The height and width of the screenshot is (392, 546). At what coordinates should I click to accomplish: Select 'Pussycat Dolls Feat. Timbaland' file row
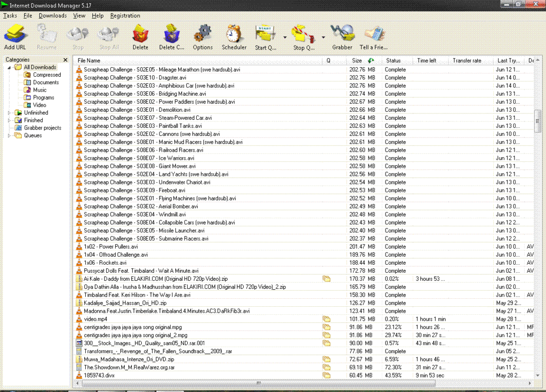coord(303,271)
